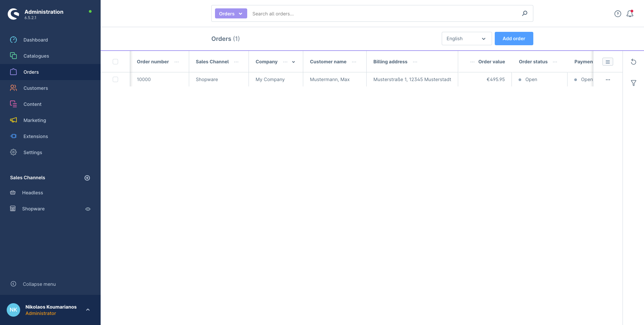Focus the Search all orders field
The image size is (644, 325).
click(x=383, y=14)
